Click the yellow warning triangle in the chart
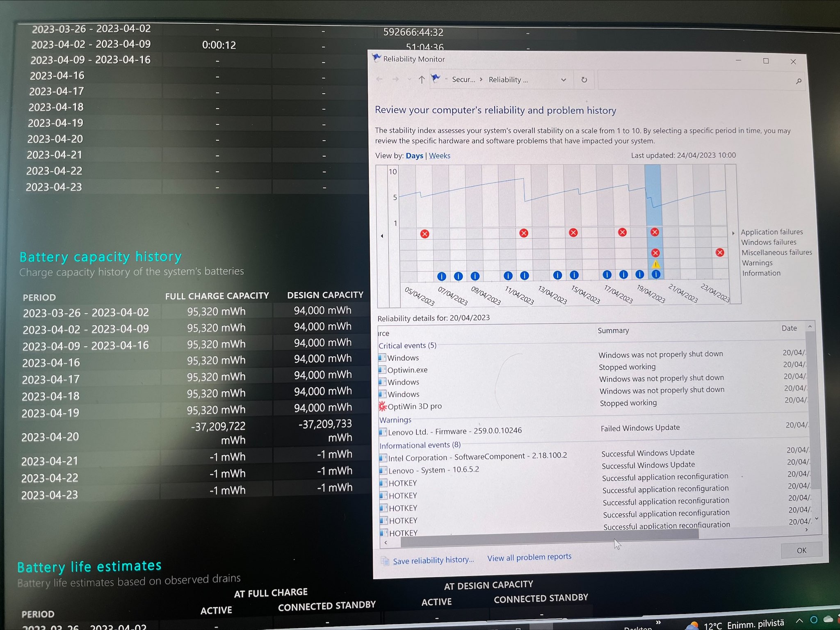The image size is (840, 630). click(x=655, y=264)
